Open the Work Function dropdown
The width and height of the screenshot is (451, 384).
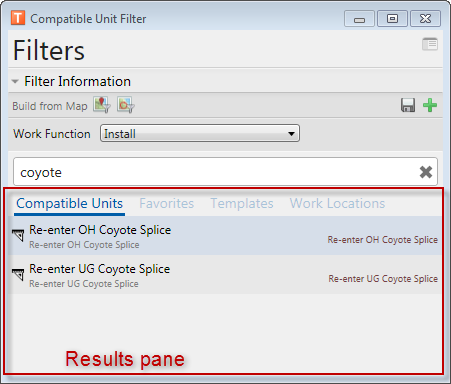click(x=200, y=134)
